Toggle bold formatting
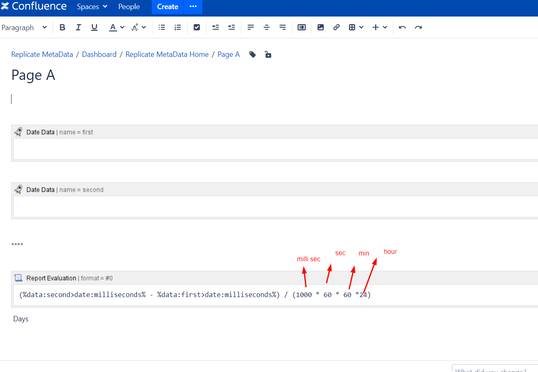538x372 pixels. [62, 27]
